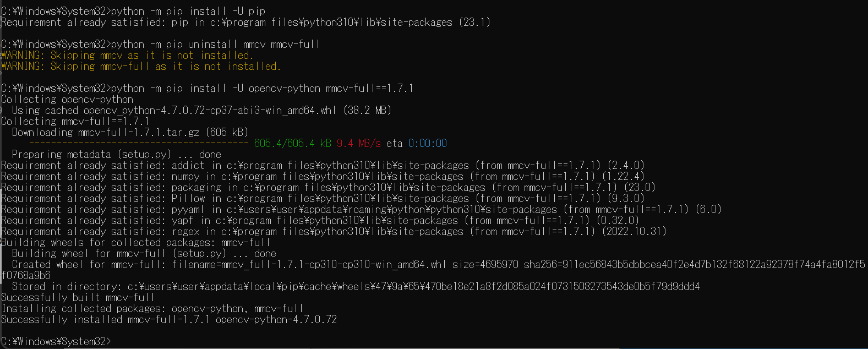Click the mmcv-full skipping WARNING line

click(x=141, y=66)
